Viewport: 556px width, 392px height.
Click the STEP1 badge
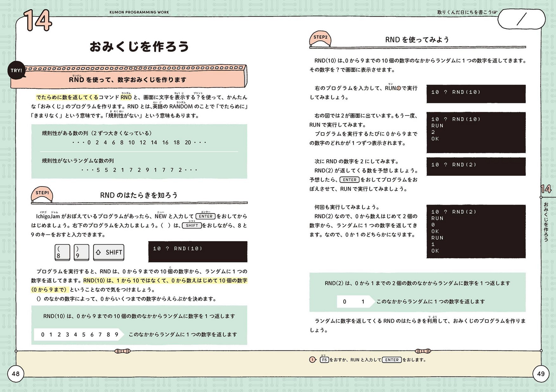[42, 194]
